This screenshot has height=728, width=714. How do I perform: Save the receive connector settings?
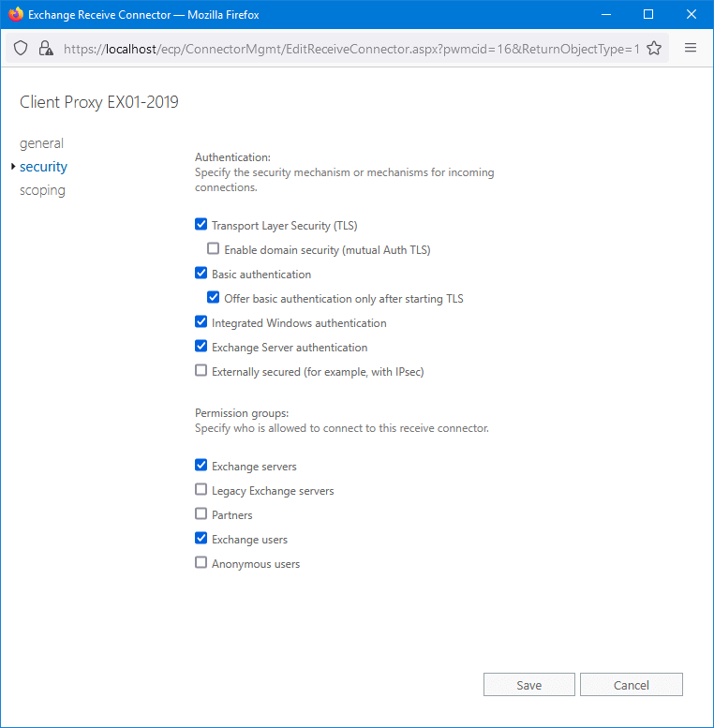coord(528,685)
